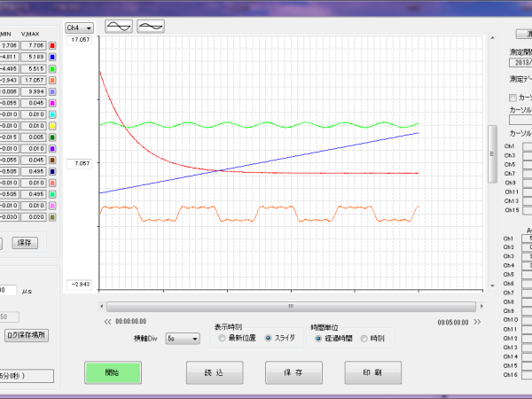
Task: Jump to start with << arrows
Action: [107, 322]
